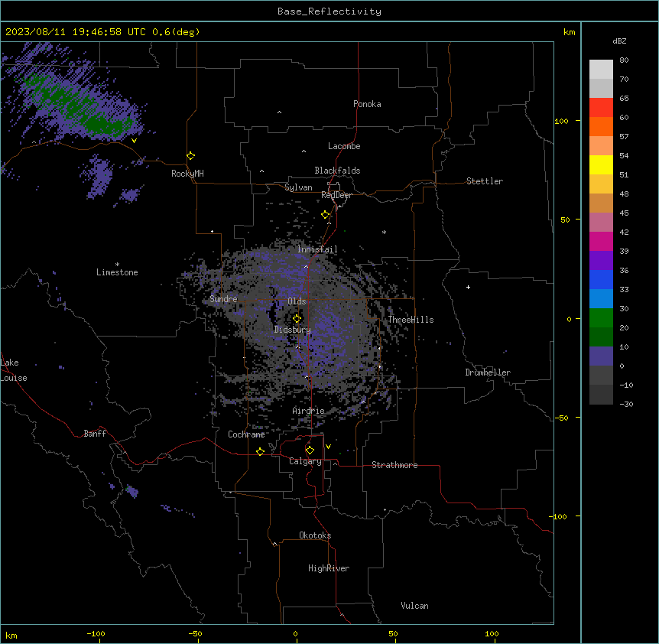Viewport: 659px width, 644px height.
Task: Click the Stettler city label
Action: [x=485, y=181]
